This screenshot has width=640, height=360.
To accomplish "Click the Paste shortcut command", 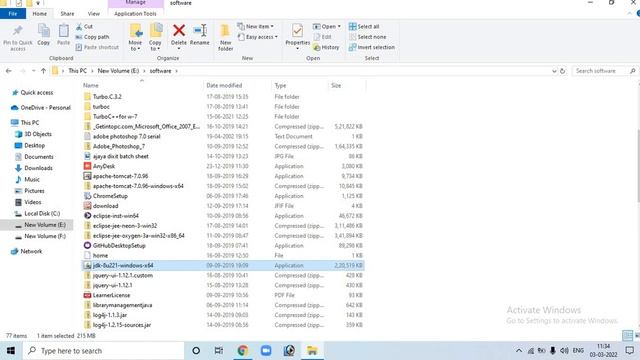I will 97,47.
